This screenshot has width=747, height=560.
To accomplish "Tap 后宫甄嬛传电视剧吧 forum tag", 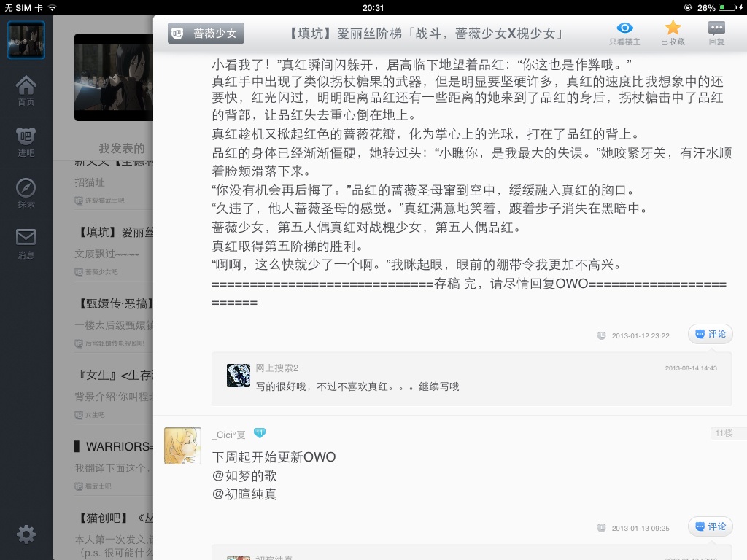I will tap(109, 343).
